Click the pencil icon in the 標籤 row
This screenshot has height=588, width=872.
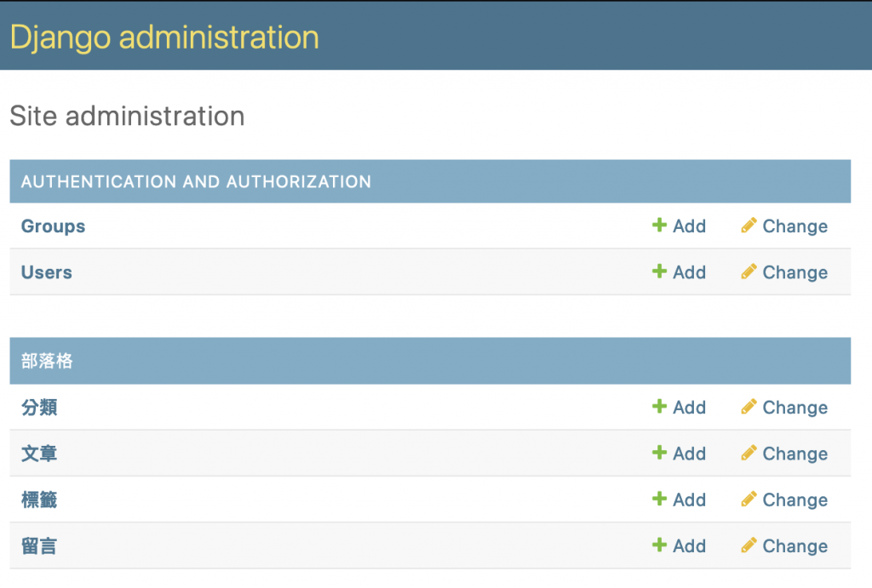click(x=749, y=499)
